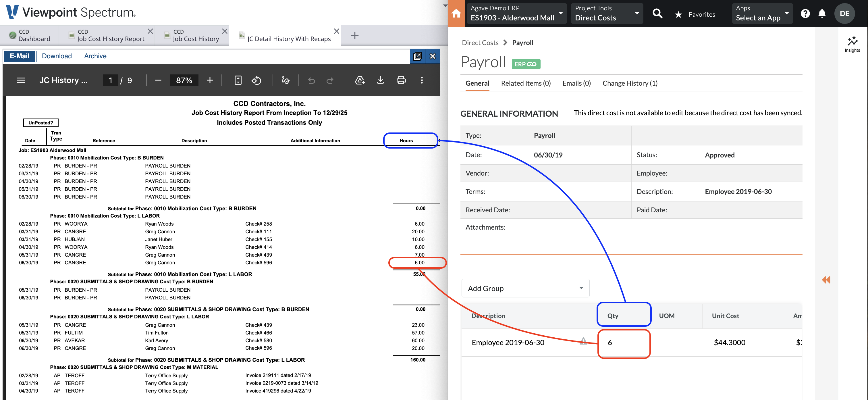Open the Add Group dropdown
This screenshot has width=868, height=400.
pos(525,288)
